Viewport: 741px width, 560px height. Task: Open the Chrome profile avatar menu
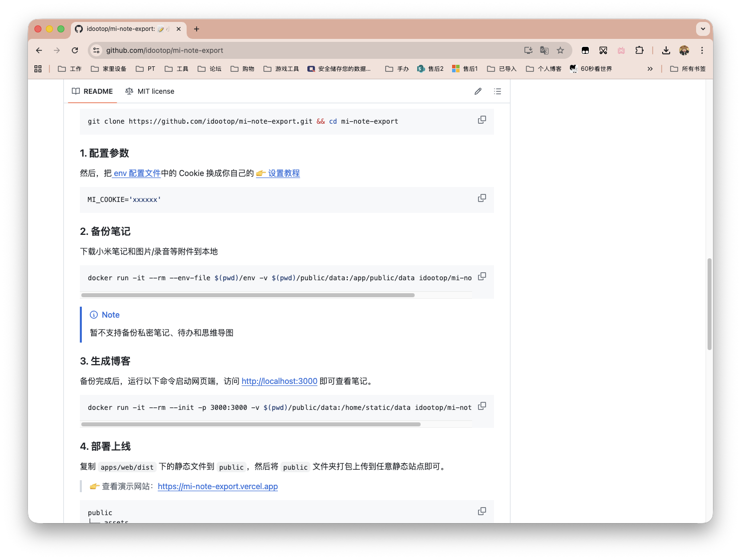pos(684,50)
